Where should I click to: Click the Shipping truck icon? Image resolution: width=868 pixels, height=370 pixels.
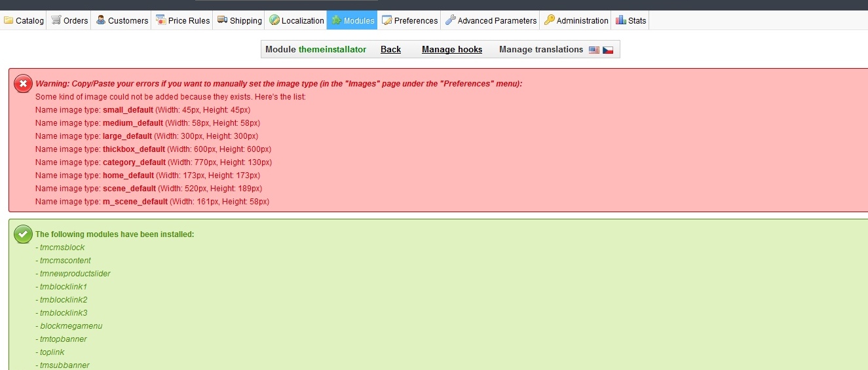(223, 20)
